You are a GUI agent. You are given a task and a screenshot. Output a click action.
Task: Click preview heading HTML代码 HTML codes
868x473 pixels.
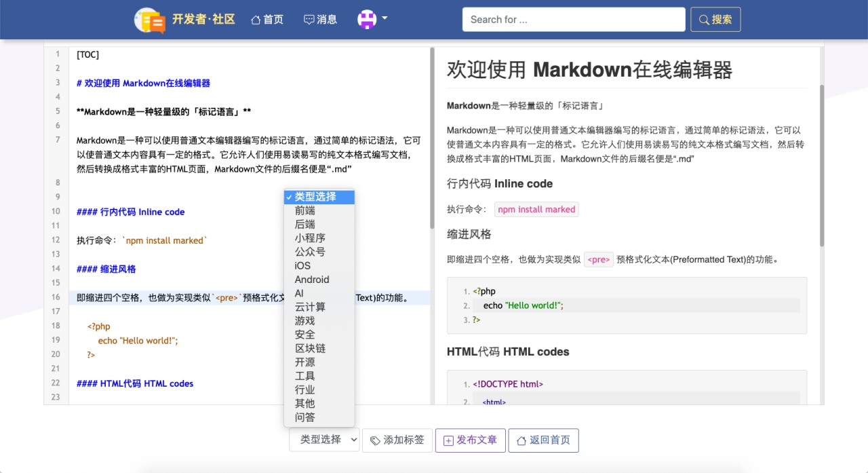click(x=508, y=352)
